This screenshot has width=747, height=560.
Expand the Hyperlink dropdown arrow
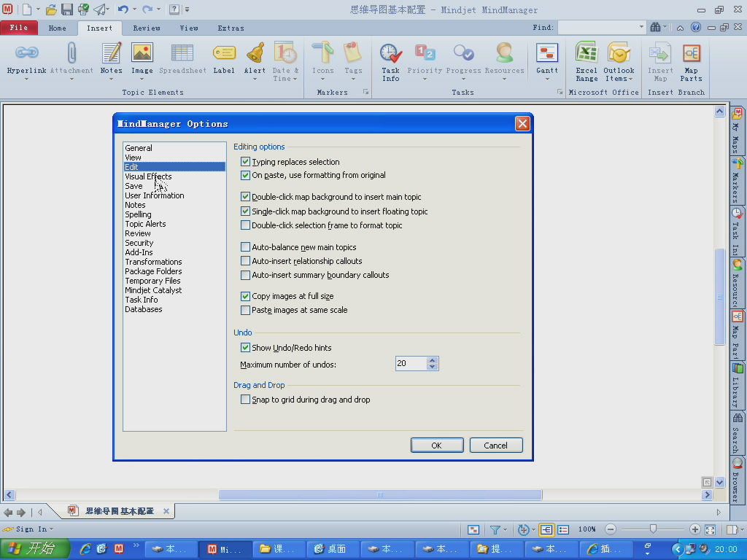coord(27,79)
